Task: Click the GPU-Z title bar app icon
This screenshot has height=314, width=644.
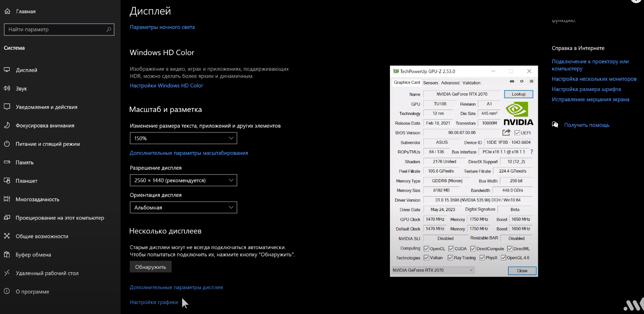Action: (396, 71)
